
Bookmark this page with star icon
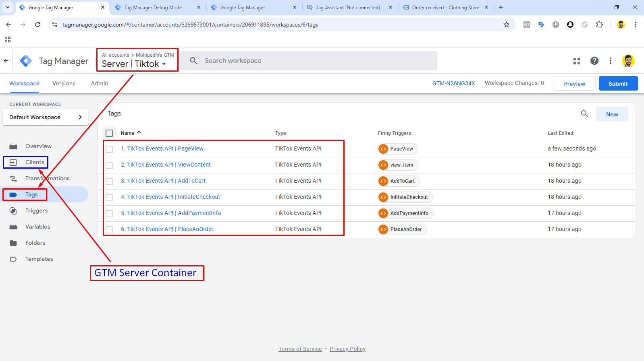[507, 25]
